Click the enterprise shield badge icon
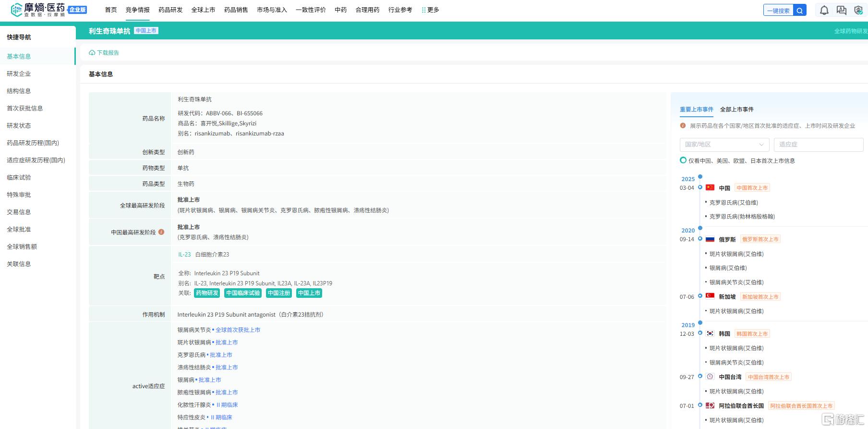 point(859,10)
